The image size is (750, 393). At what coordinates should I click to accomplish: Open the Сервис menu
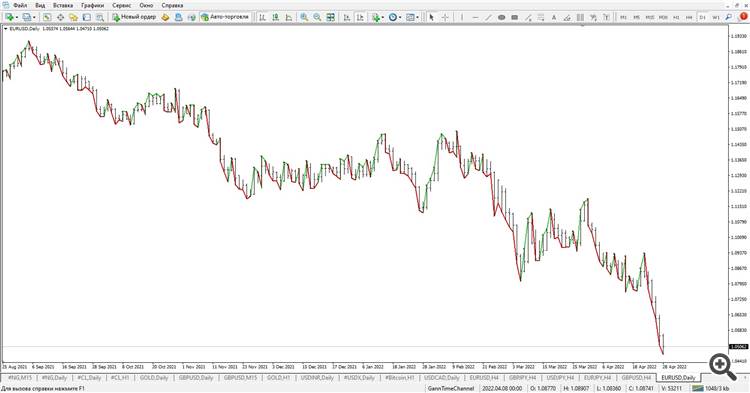(121, 5)
